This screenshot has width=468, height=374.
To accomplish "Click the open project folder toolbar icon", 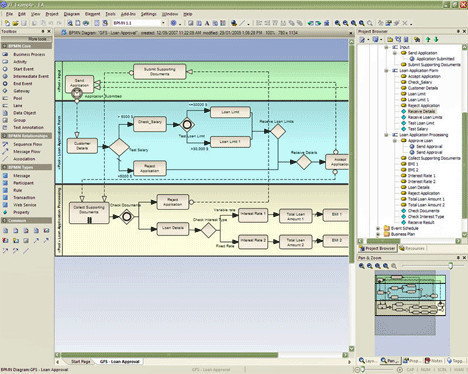I will [x=15, y=23].
